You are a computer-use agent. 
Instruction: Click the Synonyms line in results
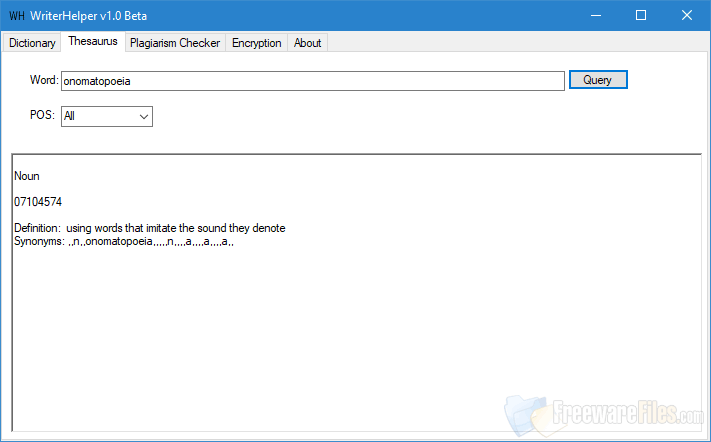point(124,241)
